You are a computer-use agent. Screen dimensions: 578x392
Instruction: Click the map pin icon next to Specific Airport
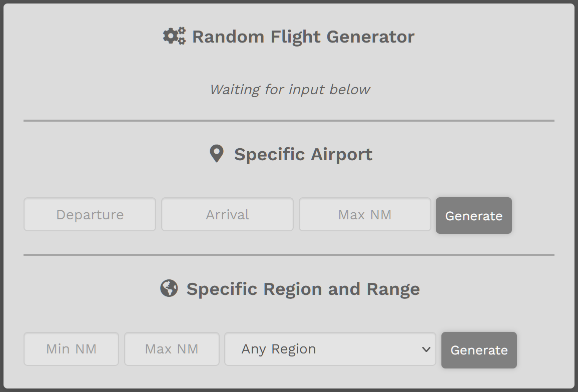(216, 153)
